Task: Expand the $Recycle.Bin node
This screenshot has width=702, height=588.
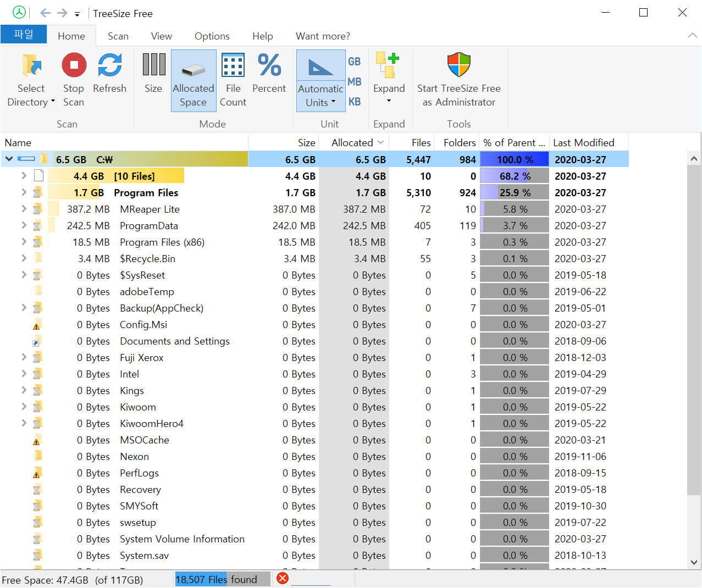Action: click(24, 258)
